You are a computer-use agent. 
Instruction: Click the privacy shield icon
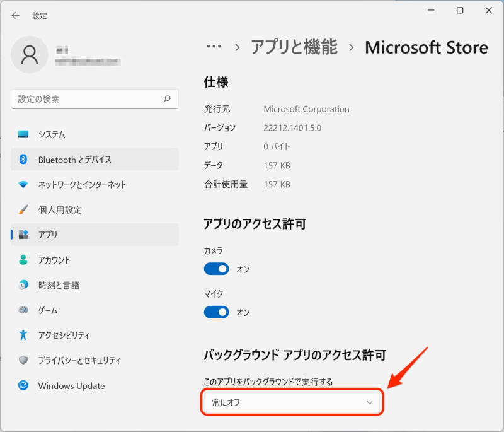23,360
